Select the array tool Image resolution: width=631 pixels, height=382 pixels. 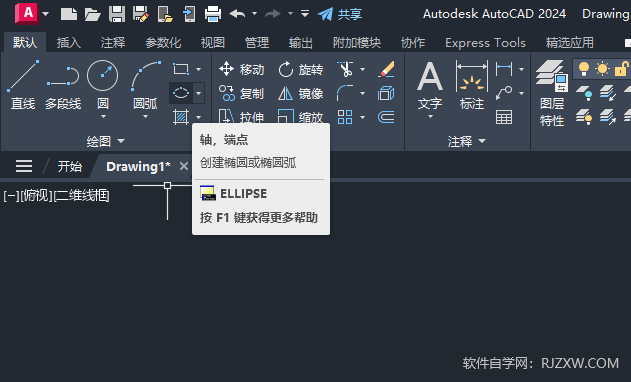[345, 117]
